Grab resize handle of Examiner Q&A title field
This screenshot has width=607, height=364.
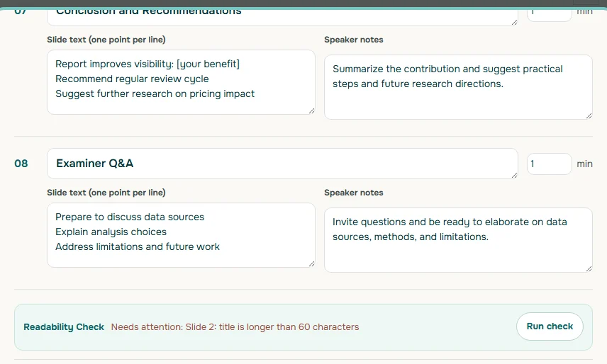514,175
